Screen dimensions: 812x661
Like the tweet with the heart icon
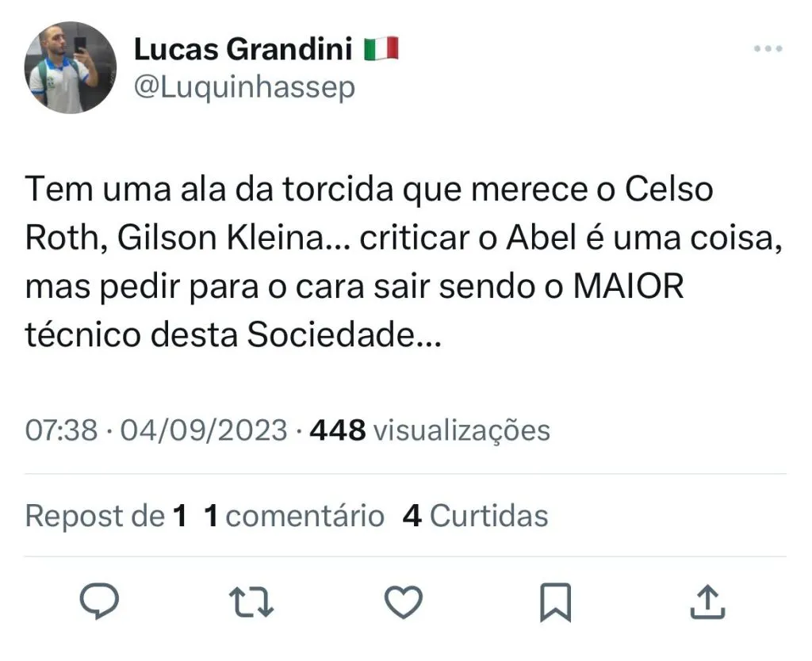[404, 602]
